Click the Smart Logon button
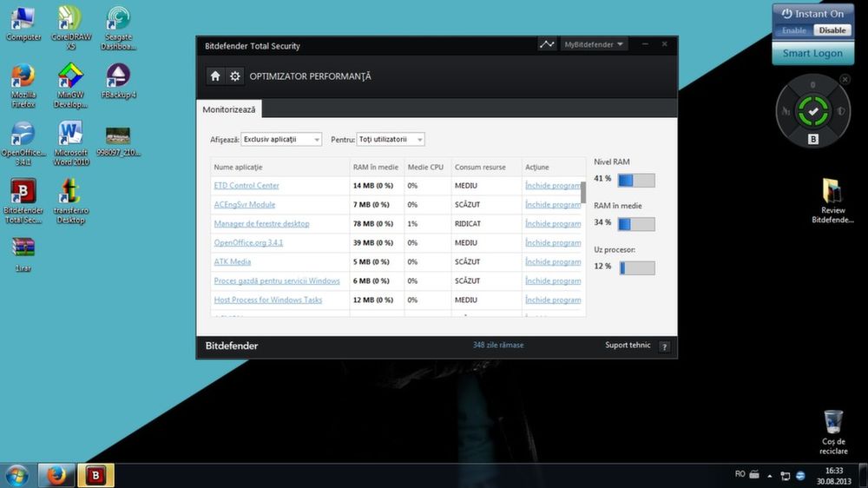 pos(812,53)
